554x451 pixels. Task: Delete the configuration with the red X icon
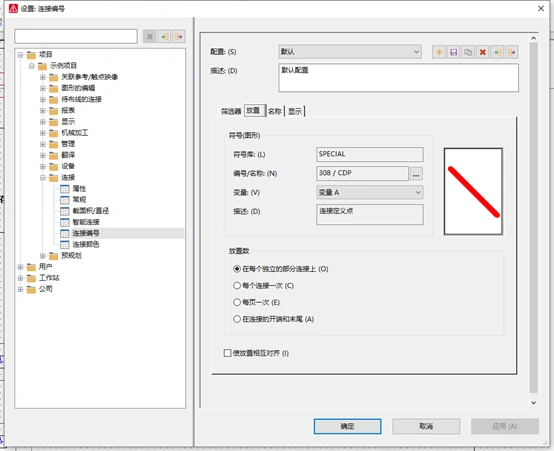pyautogui.click(x=483, y=52)
